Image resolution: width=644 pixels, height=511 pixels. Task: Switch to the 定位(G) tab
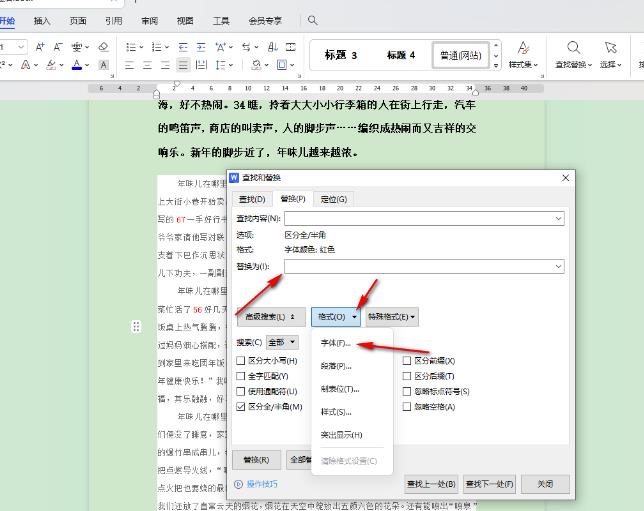click(334, 199)
